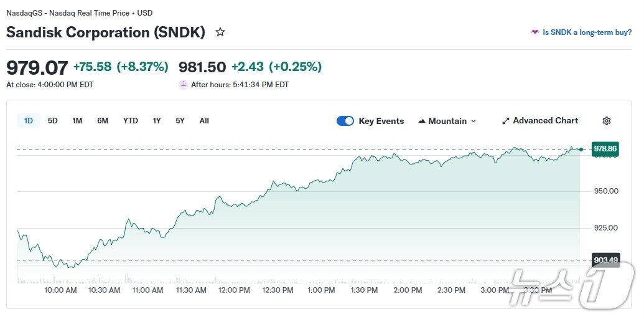Switch to the 5D time range

53,121
